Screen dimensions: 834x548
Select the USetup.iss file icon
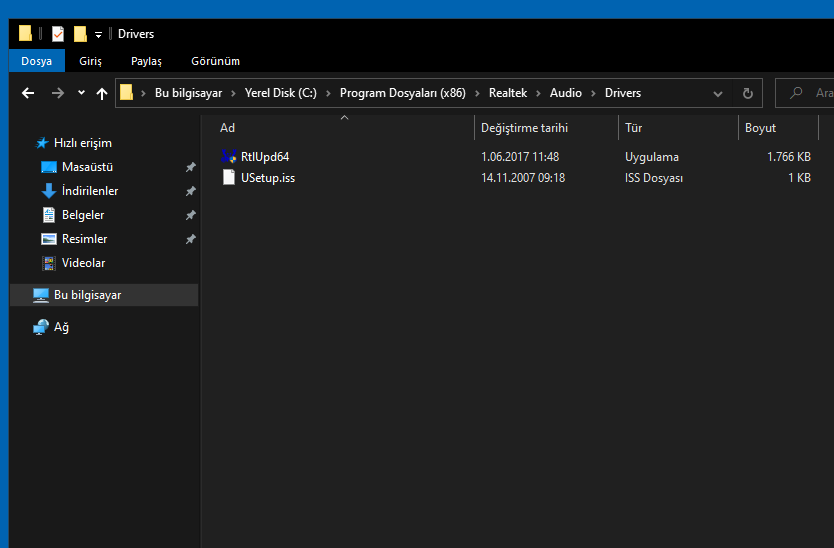click(x=230, y=178)
